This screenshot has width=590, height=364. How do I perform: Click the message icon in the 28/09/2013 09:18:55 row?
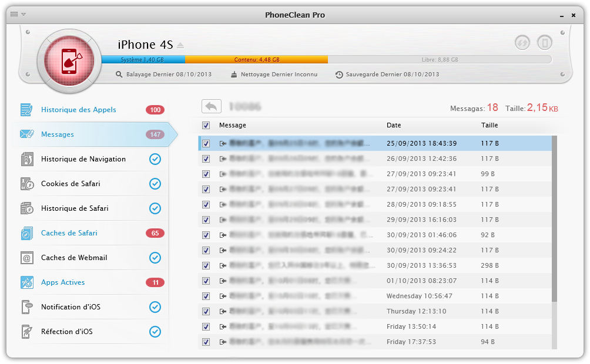pyautogui.click(x=223, y=204)
